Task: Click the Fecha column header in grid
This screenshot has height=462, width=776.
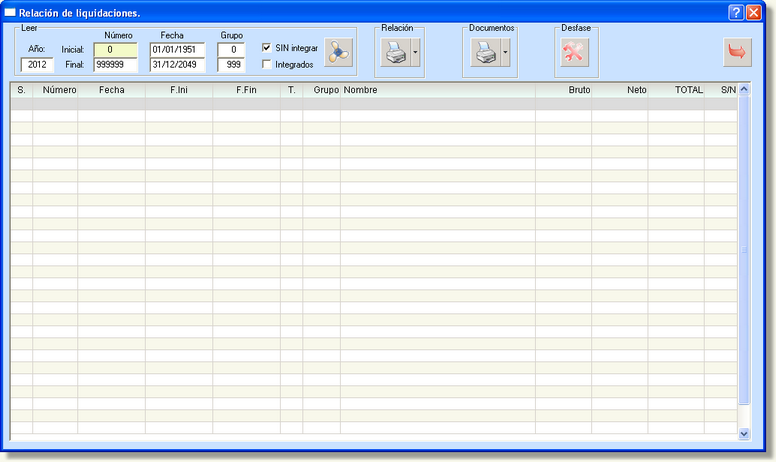Action: (x=111, y=90)
